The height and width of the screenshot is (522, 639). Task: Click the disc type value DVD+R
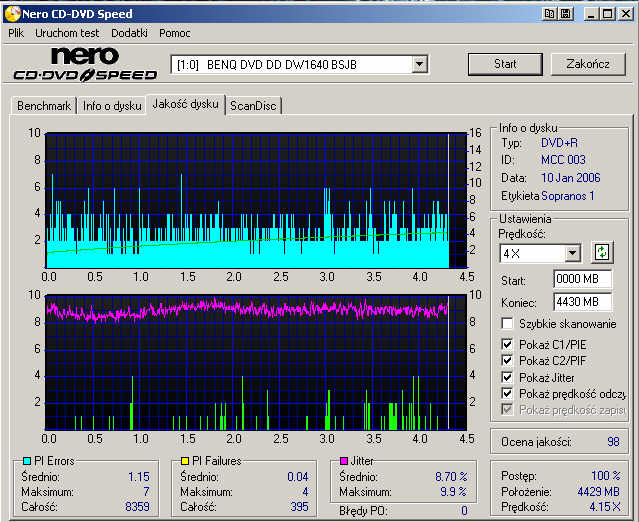point(559,143)
